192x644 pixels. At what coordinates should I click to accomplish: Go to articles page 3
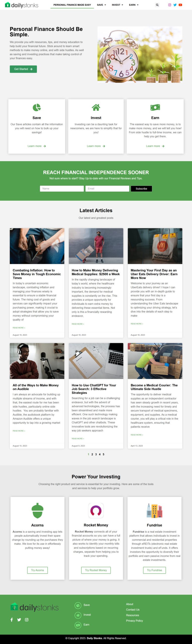96,454
